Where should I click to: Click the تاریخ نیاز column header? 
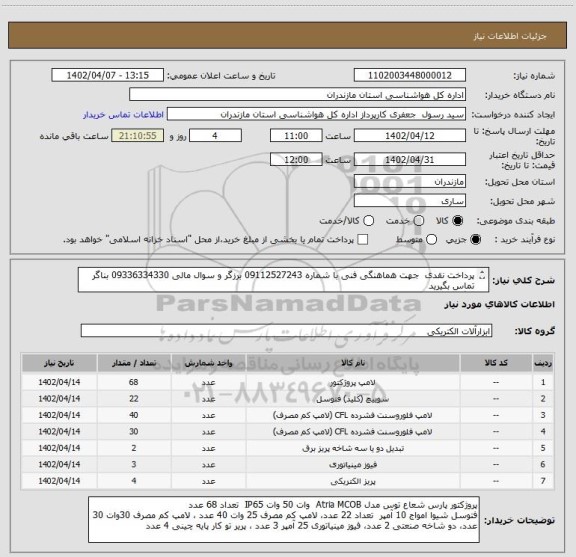(x=59, y=363)
